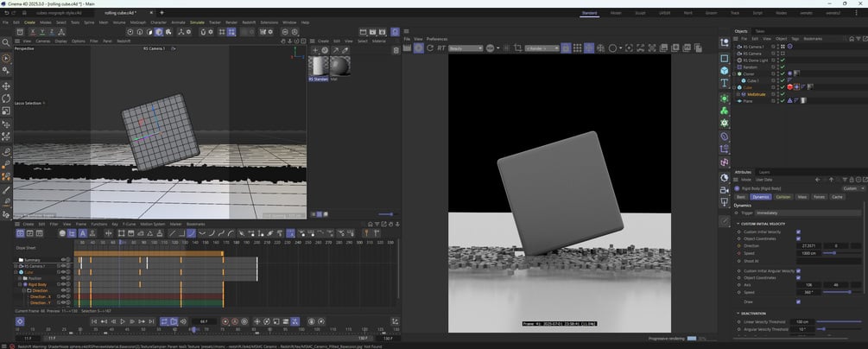Click the refresh render icon in Redshift RenderView
This screenshot has width=868, height=349.
click(430, 48)
